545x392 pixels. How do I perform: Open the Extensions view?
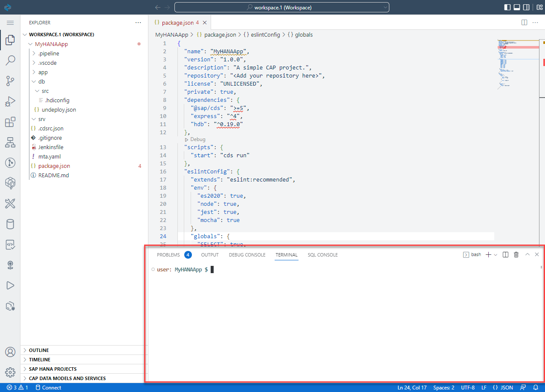pos(10,122)
